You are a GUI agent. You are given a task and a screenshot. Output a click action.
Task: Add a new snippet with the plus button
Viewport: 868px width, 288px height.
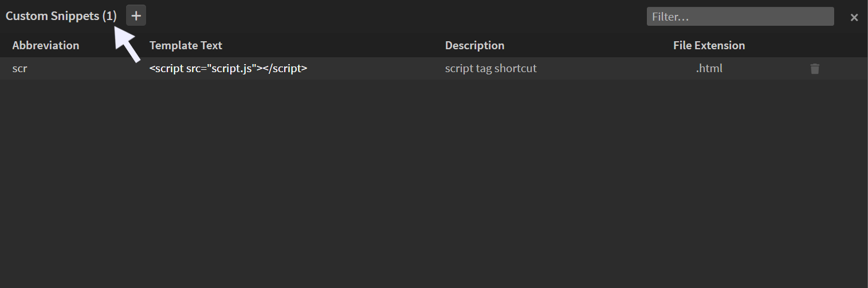(136, 16)
